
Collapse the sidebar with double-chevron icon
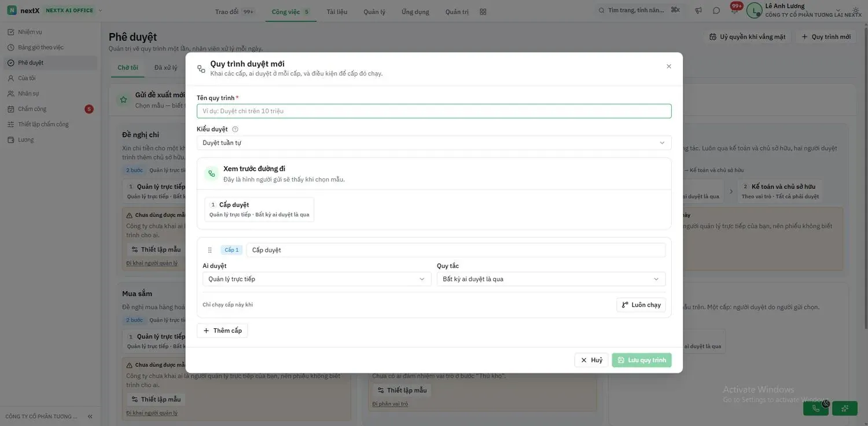coord(90,416)
